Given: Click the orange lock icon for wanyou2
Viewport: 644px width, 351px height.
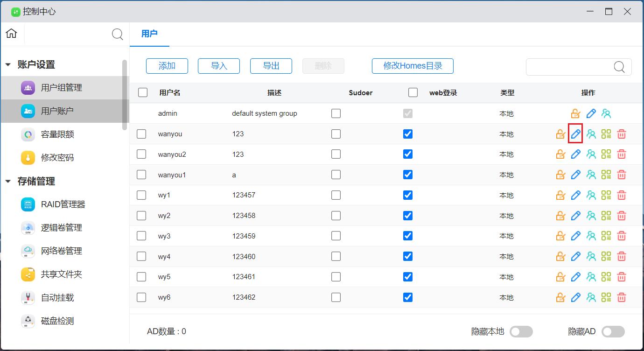Looking at the screenshot, I should (x=560, y=154).
